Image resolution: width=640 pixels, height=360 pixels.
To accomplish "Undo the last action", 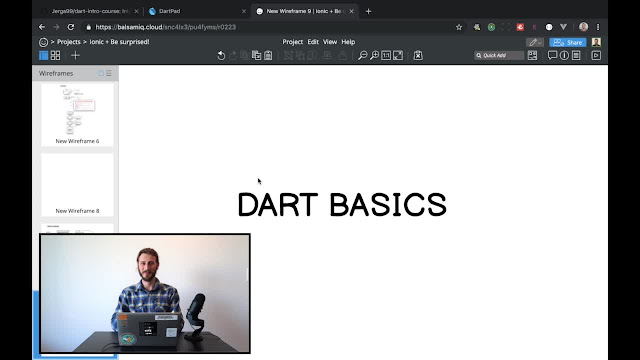I will pyautogui.click(x=221, y=56).
